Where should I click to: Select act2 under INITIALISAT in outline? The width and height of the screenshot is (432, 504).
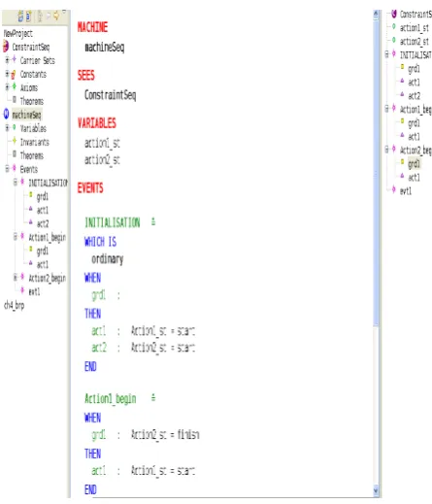[x=415, y=96]
